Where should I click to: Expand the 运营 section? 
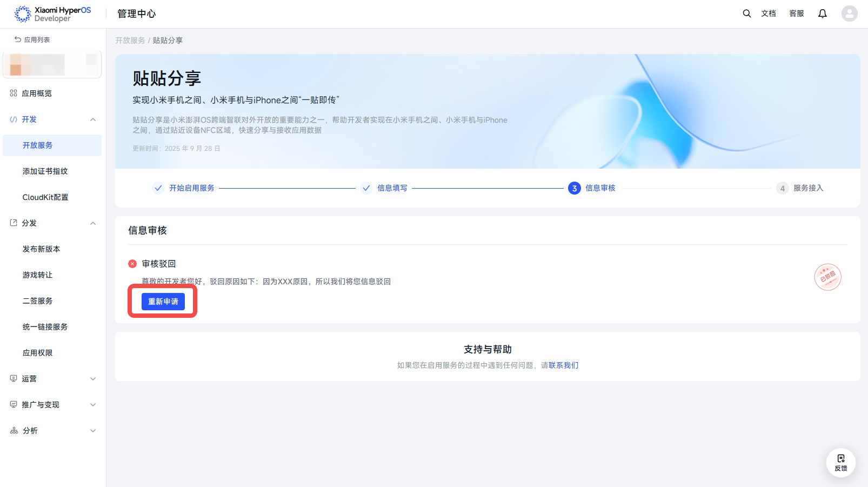(53, 379)
